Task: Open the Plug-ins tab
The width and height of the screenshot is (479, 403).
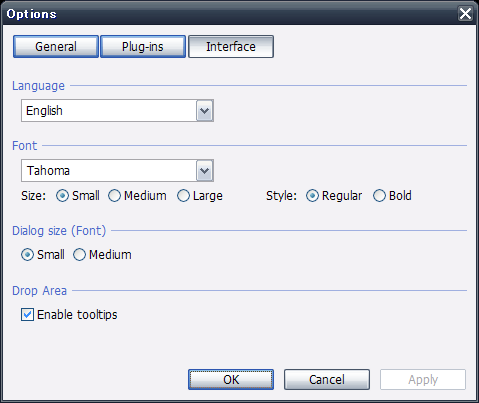Action: point(143,47)
